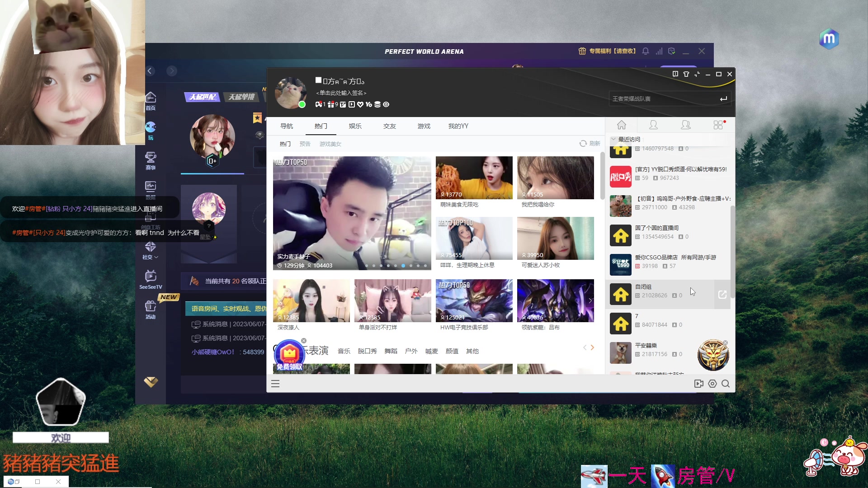Open 赛事 trophy icon in Arena sidebar
The width and height of the screenshot is (868, 488).
[x=151, y=160]
